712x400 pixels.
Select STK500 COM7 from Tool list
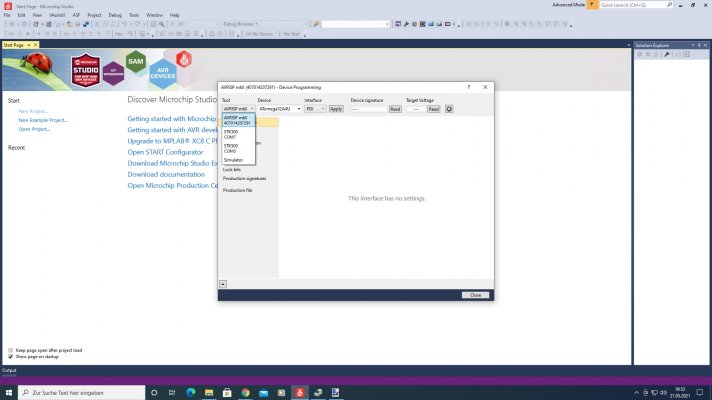tap(238, 134)
